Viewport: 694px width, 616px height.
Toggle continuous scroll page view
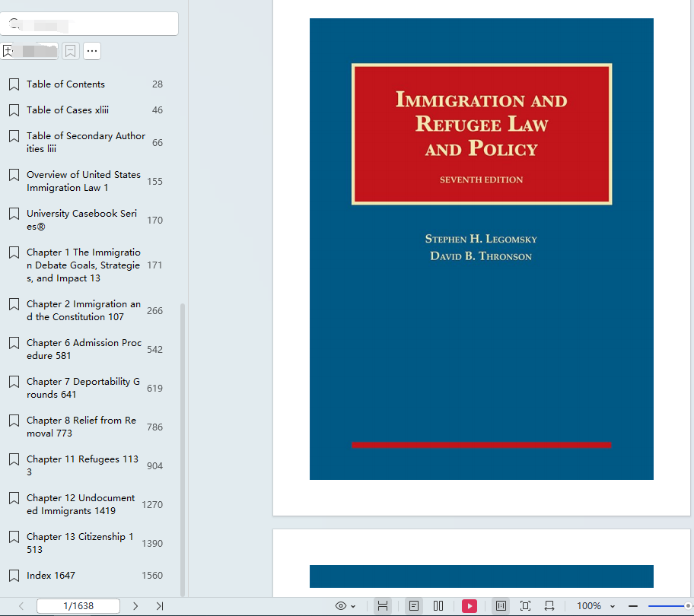click(383, 606)
